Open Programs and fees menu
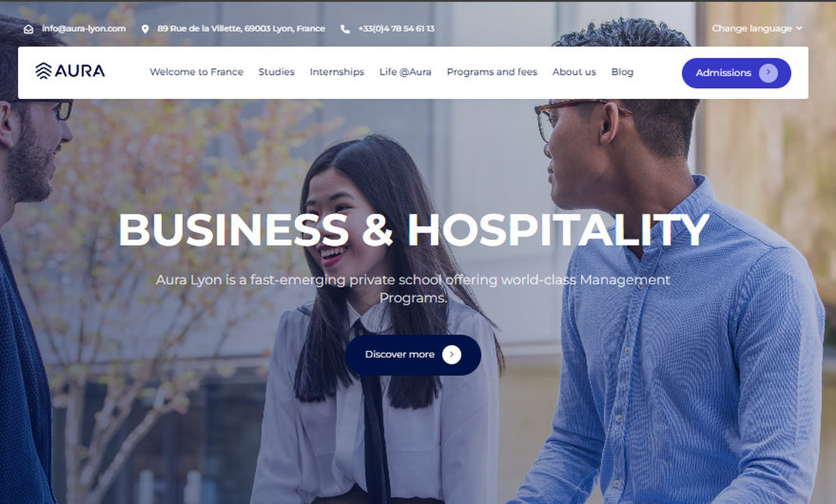This screenshot has height=504, width=836. pyautogui.click(x=492, y=72)
